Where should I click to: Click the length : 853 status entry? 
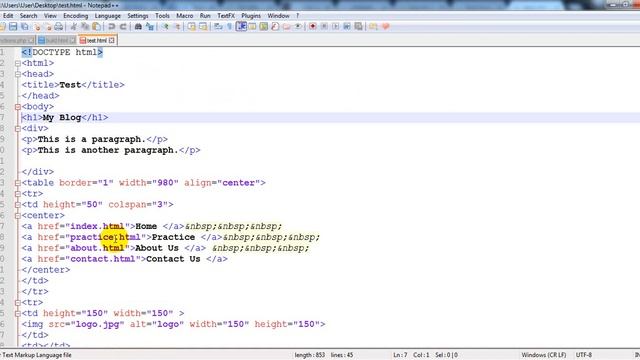point(309,355)
